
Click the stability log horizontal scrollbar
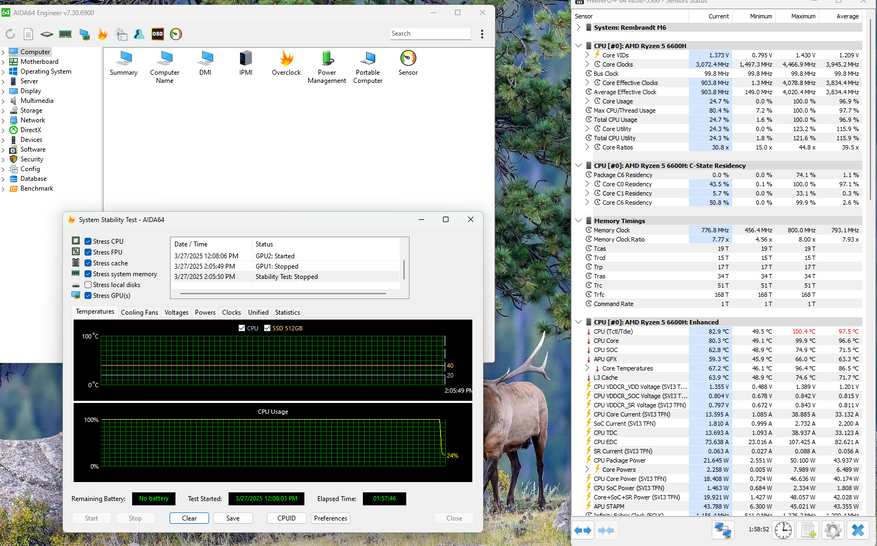point(283,293)
